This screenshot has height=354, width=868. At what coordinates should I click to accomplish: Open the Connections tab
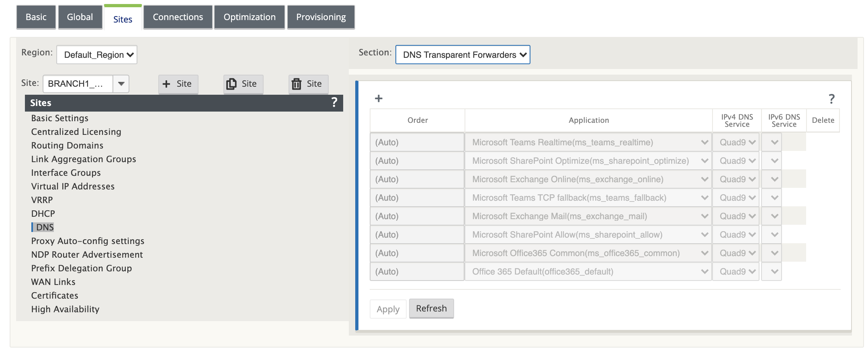tap(178, 17)
